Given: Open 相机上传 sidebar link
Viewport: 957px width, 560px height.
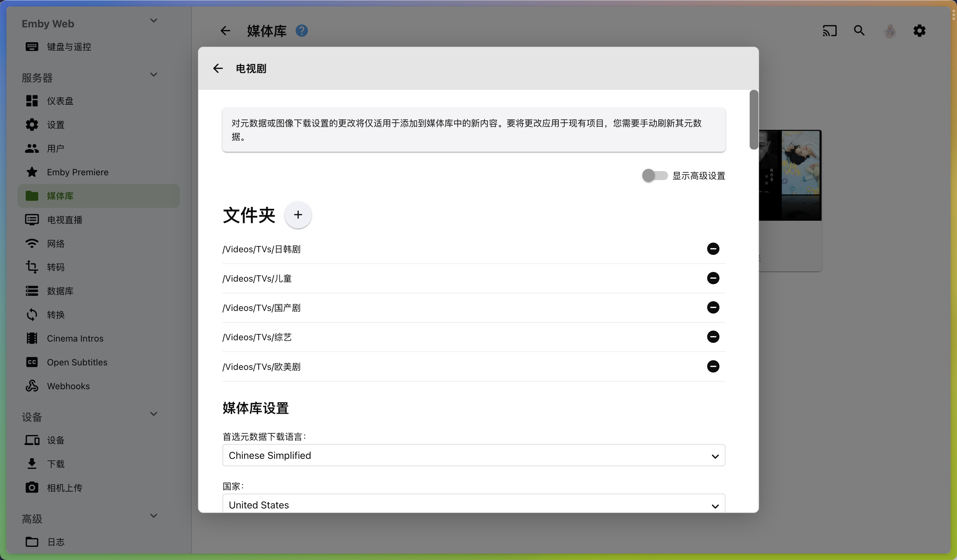Looking at the screenshot, I should (x=99, y=488).
